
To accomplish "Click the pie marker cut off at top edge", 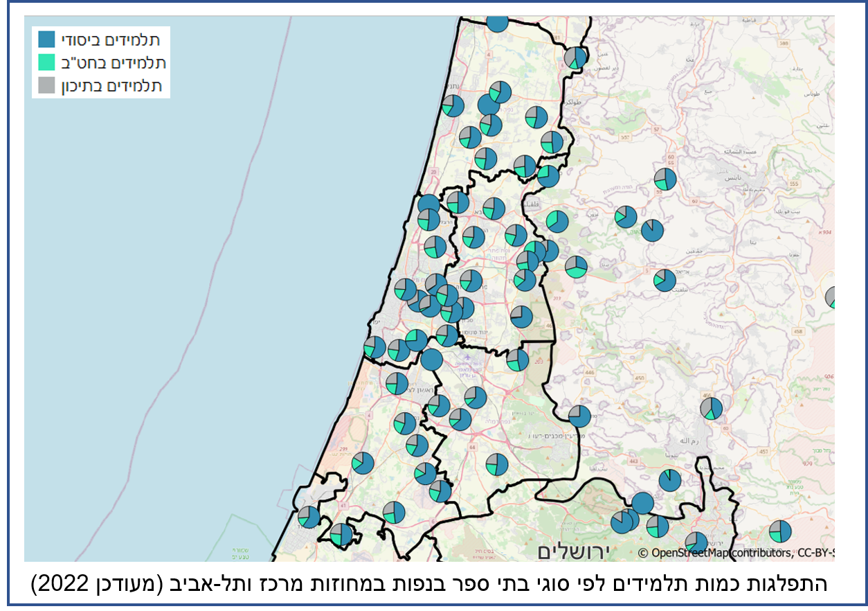I will [497, 23].
